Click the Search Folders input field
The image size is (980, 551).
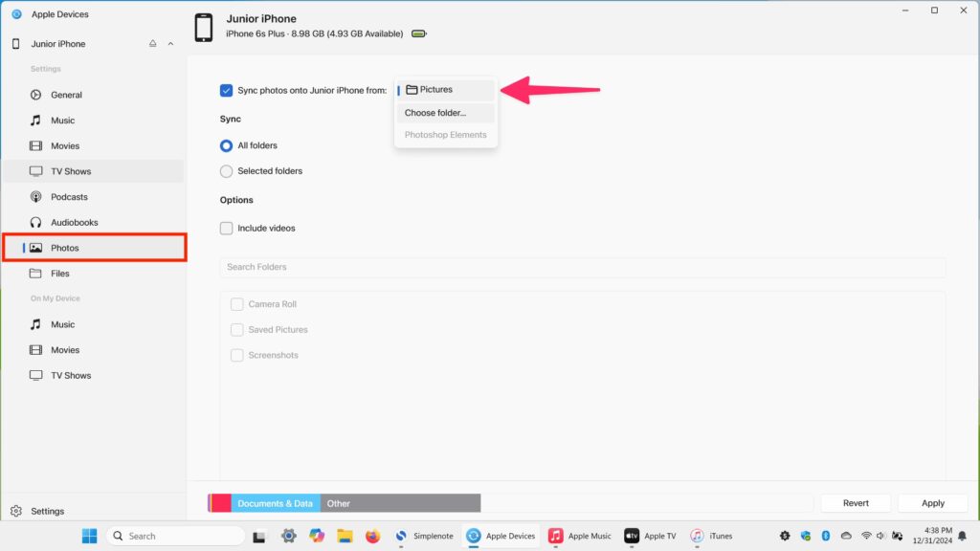pos(582,267)
